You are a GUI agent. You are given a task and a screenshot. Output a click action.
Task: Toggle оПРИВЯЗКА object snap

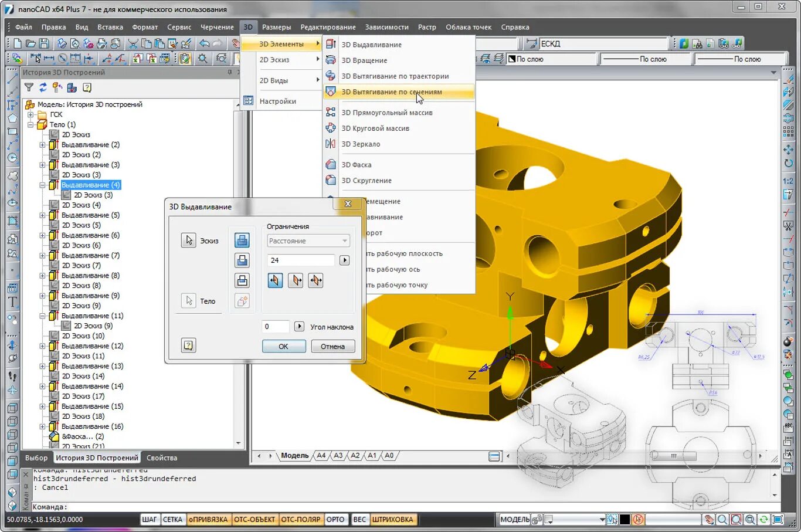point(208,519)
